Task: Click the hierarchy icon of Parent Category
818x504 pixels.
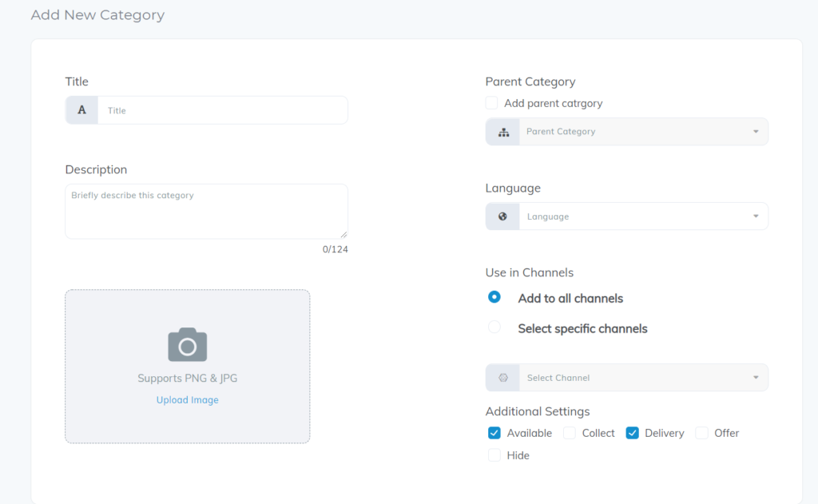Action: (x=503, y=132)
